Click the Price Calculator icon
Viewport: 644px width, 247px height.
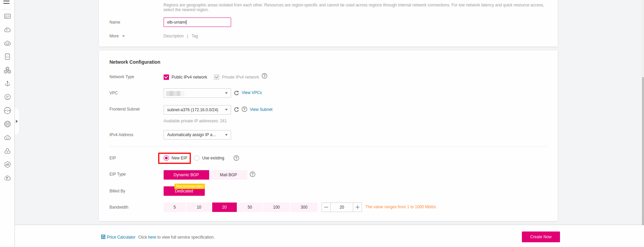pos(103,237)
